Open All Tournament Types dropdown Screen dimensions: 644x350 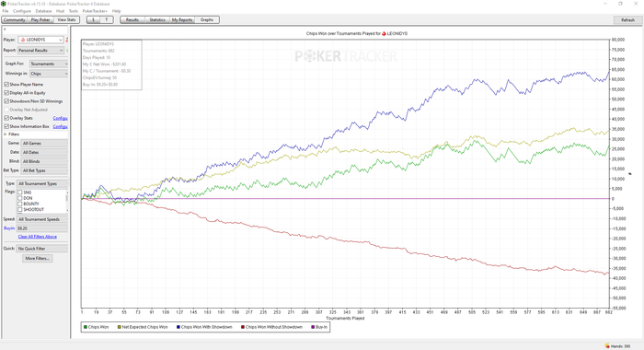(42, 184)
